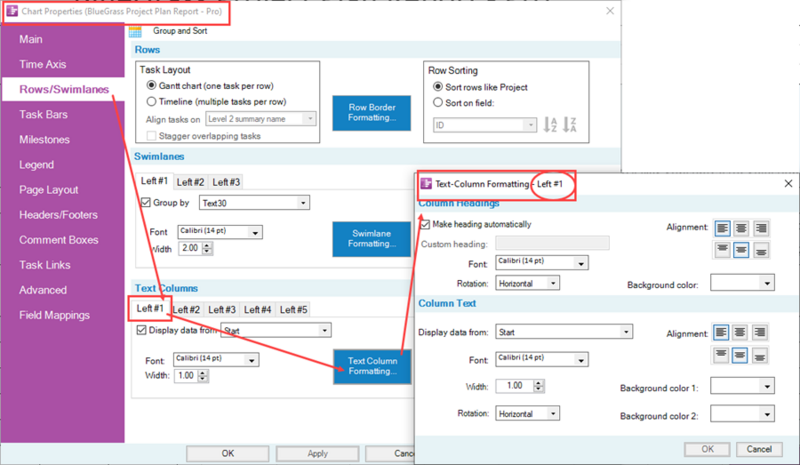
Task: Close the Text-Column Formatting dialog
Action: tap(788, 183)
